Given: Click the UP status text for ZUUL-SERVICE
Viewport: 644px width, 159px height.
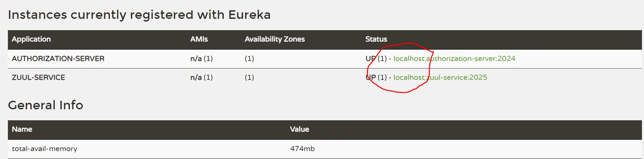Looking at the screenshot, I should point(370,77).
